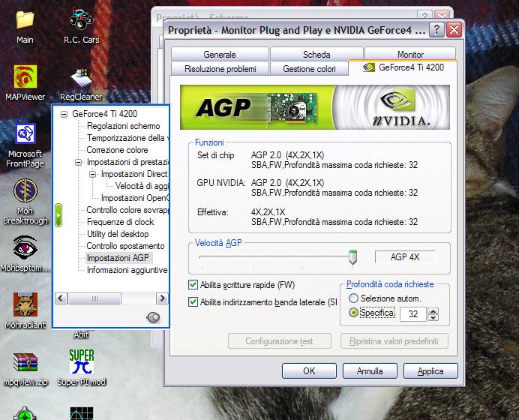Collapse the GeForce4 Ti 4200 tree root

point(64,114)
